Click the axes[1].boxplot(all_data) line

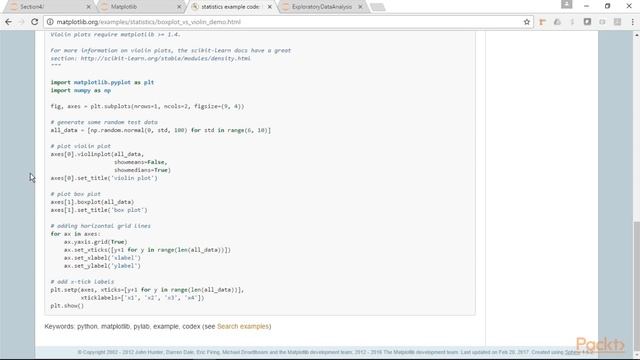click(92, 202)
